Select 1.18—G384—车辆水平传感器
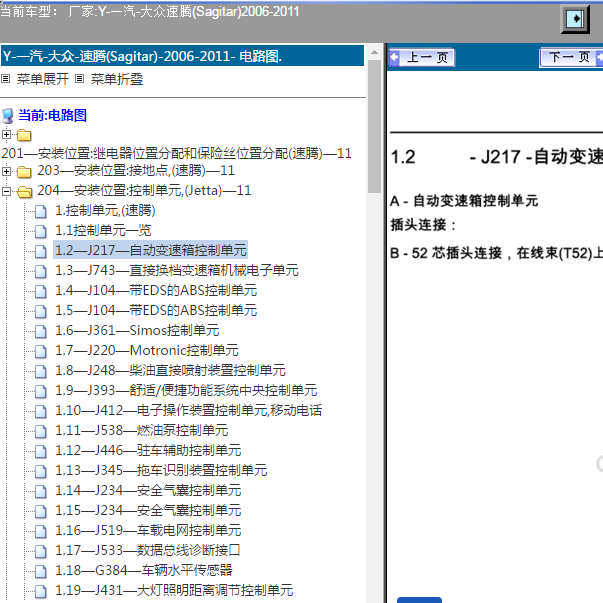 click(143, 570)
